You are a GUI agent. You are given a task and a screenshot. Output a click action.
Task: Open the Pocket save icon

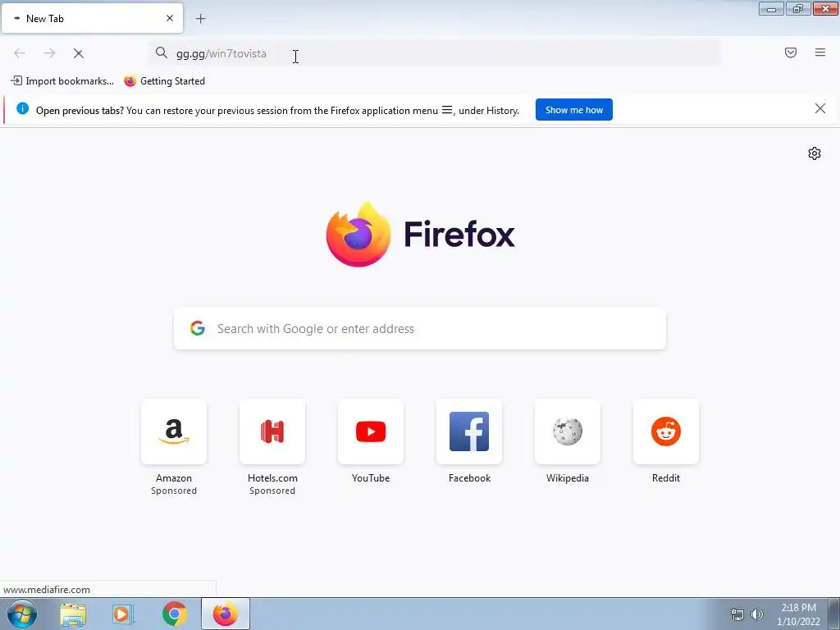click(791, 52)
